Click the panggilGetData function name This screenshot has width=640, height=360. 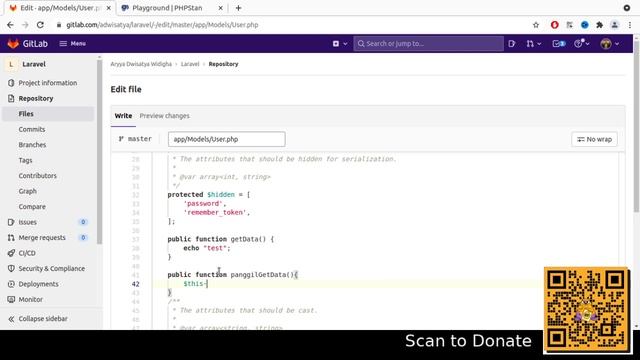pyautogui.click(x=259, y=275)
